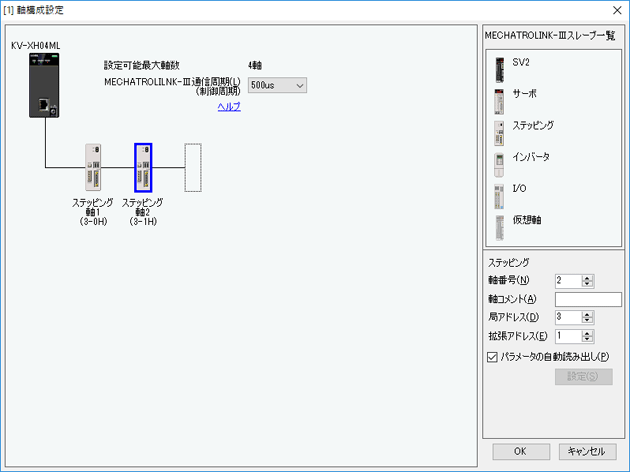Screen dimensions: 630x472
Task: Pick the インバータ slave icon from list
Action: pyautogui.click(x=499, y=165)
